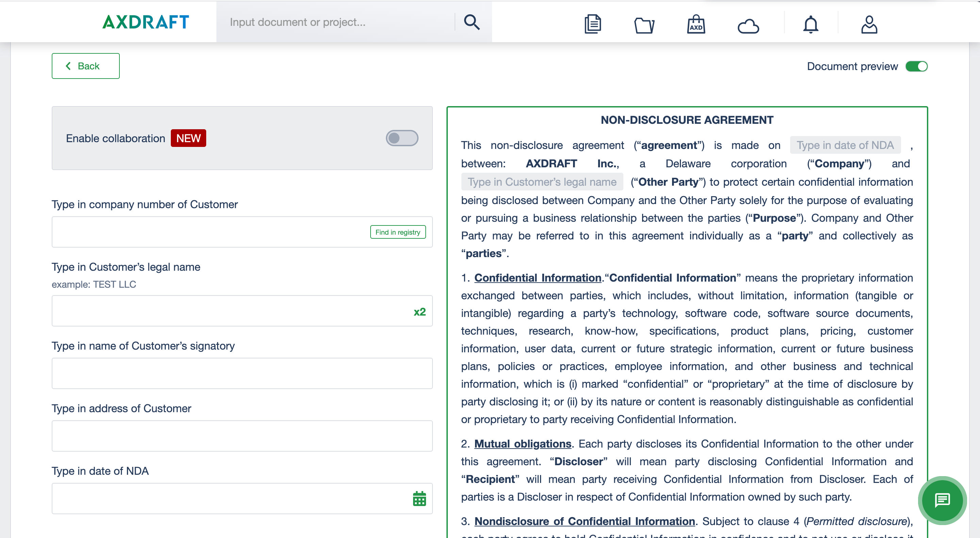Click the address of Customer field

click(x=242, y=436)
